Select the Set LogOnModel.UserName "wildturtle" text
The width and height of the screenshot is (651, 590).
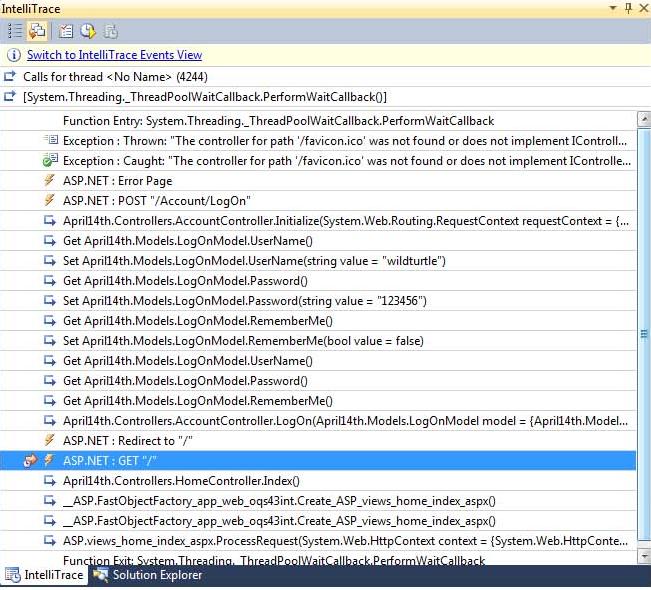pyautogui.click(x=254, y=261)
